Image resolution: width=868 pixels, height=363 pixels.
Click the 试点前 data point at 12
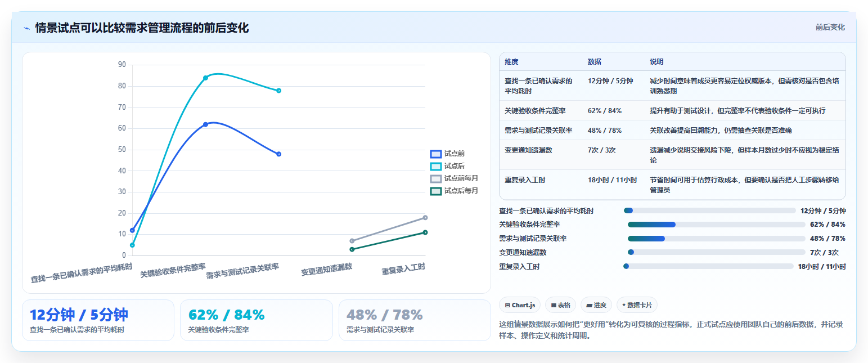[x=132, y=230]
